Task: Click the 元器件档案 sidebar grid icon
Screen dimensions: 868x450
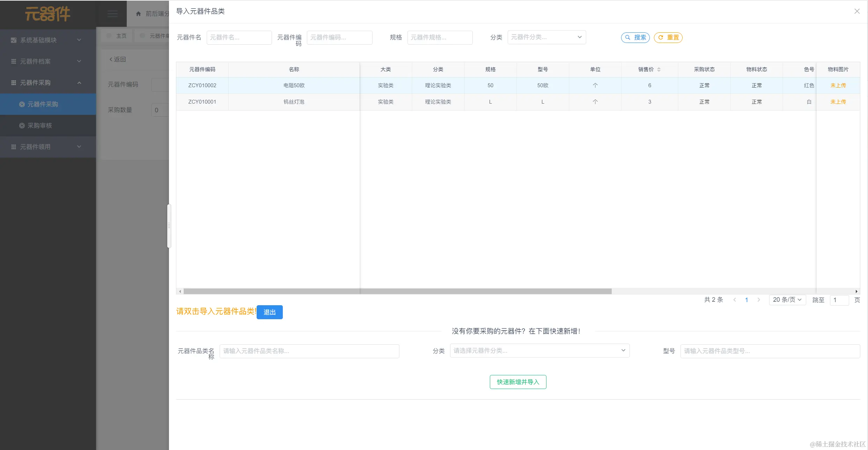Action: point(13,61)
